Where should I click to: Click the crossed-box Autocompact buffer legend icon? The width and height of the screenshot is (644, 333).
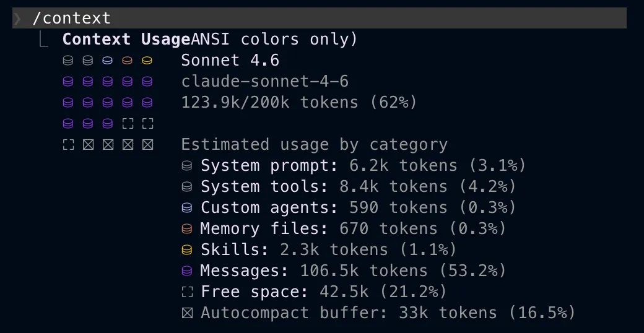187,313
